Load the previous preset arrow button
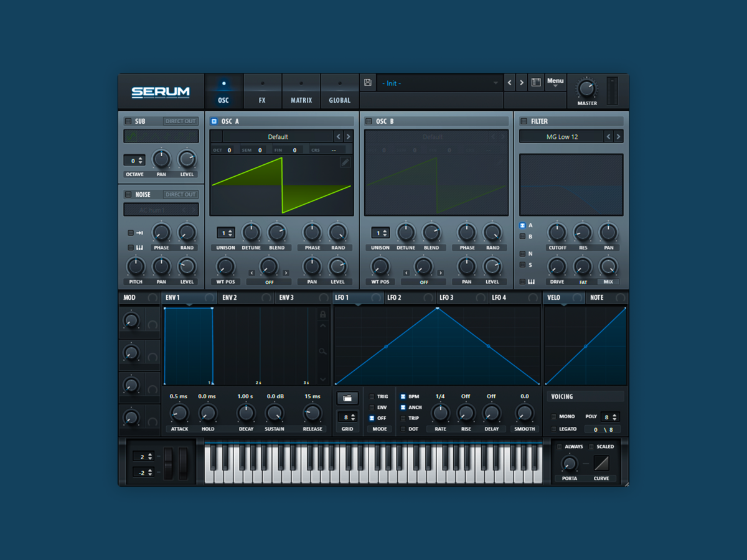 click(x=510, y=83)
